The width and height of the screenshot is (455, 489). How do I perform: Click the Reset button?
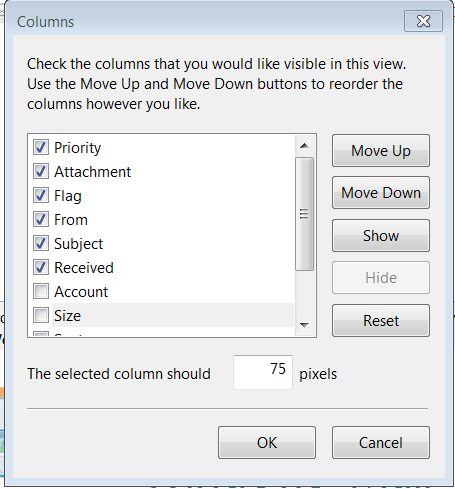[x=381, y=321]
